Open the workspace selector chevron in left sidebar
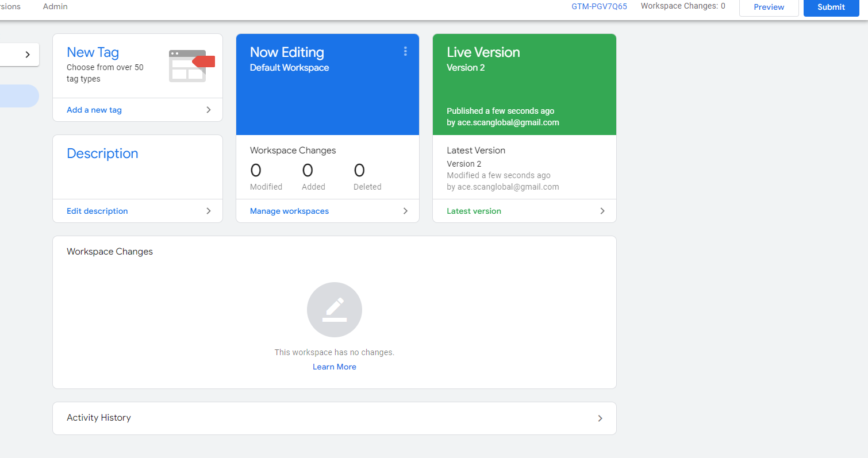Image resolution: width=868 pixels, height=458 pixels. click(x=27, y=55)
